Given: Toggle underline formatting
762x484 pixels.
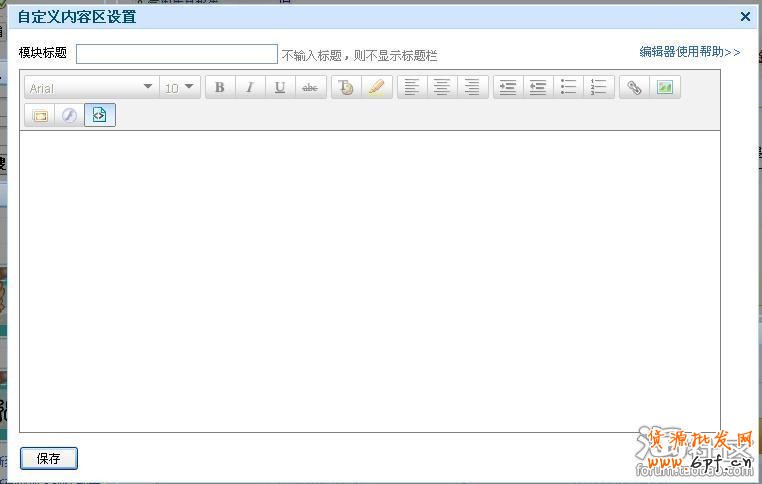Looking at the screenshot, I should pyautogui.click(x=280, y=88).
